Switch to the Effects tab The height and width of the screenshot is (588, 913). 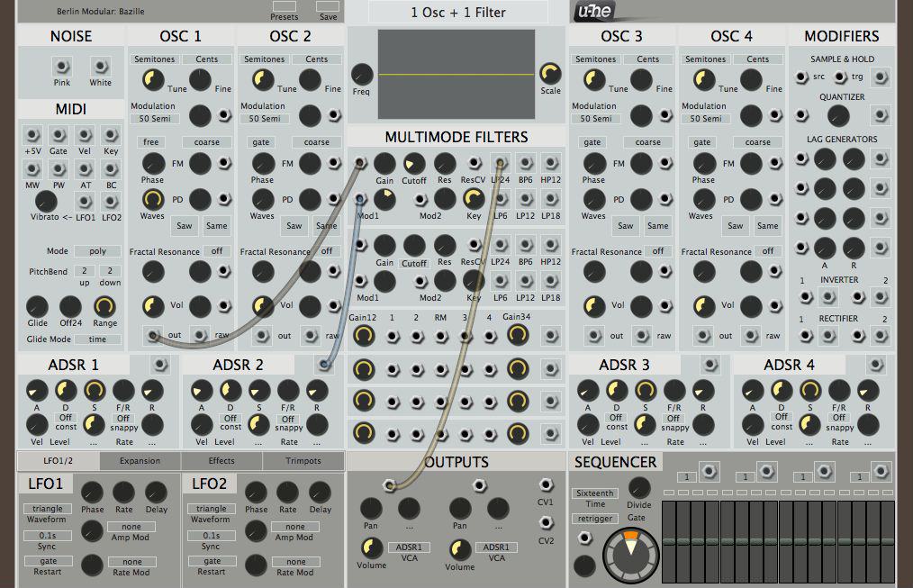coord(221,460)
